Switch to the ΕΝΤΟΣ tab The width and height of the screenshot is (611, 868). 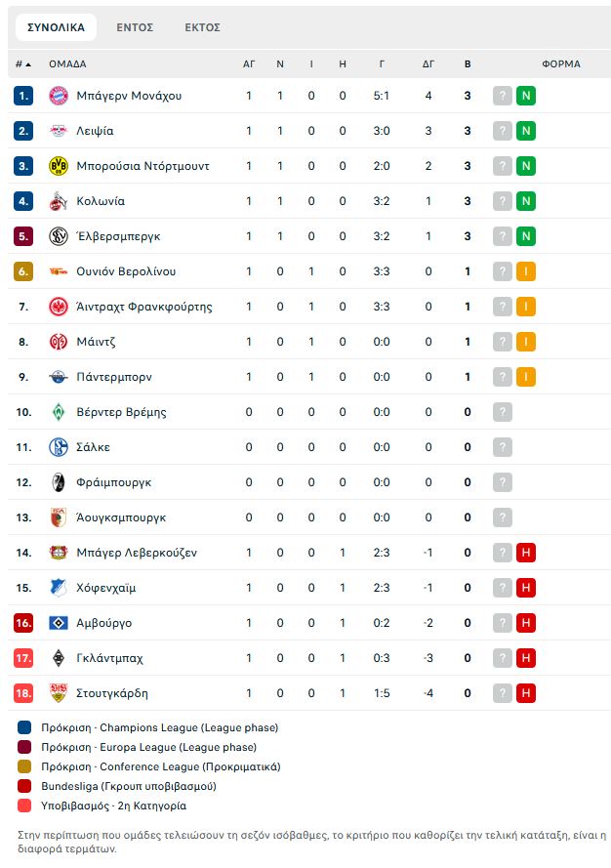coord(135,27)
